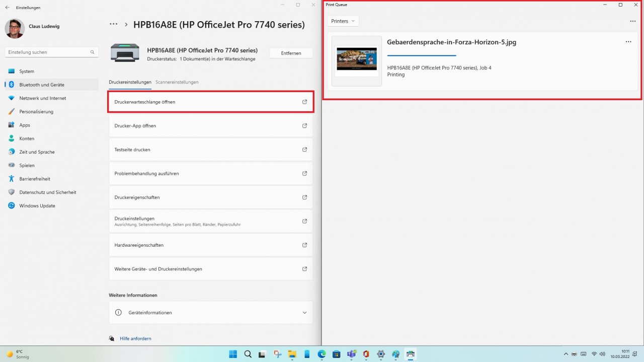Open Zeit und Sprache settings
Viewport: 644px width, 362px height.
pyautogui.click(x=52, y=152)
